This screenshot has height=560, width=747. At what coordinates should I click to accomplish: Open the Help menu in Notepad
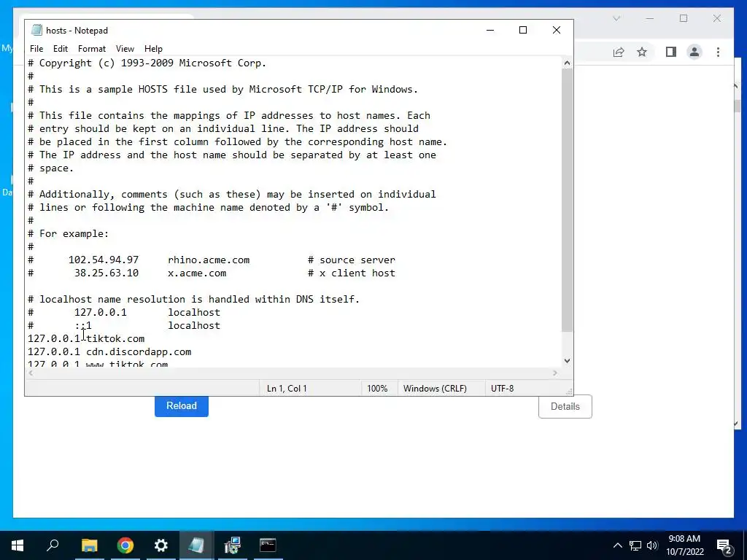pyautogui.click(x=153, y=49)
